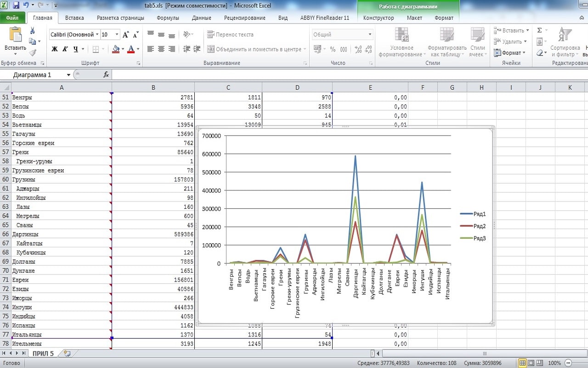The image size is (588, 368).
Task: Open the fill color dropdown arrow
Action: pos(123,49)
